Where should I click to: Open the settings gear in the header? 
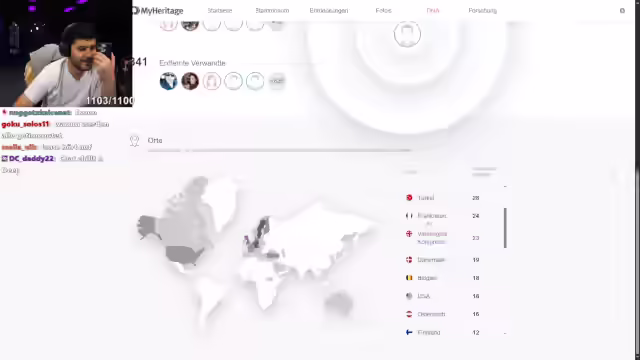pos(622,11)
